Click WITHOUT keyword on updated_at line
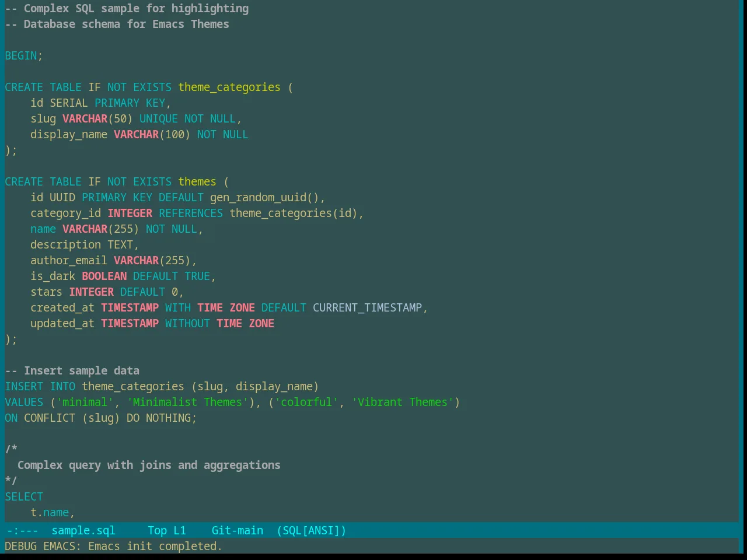747x560 pixels. coord(188,323)
